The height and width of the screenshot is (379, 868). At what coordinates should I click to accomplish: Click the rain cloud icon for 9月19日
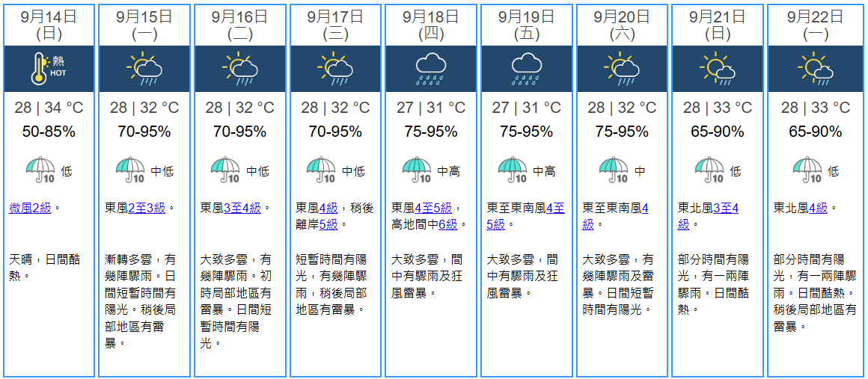527,69
